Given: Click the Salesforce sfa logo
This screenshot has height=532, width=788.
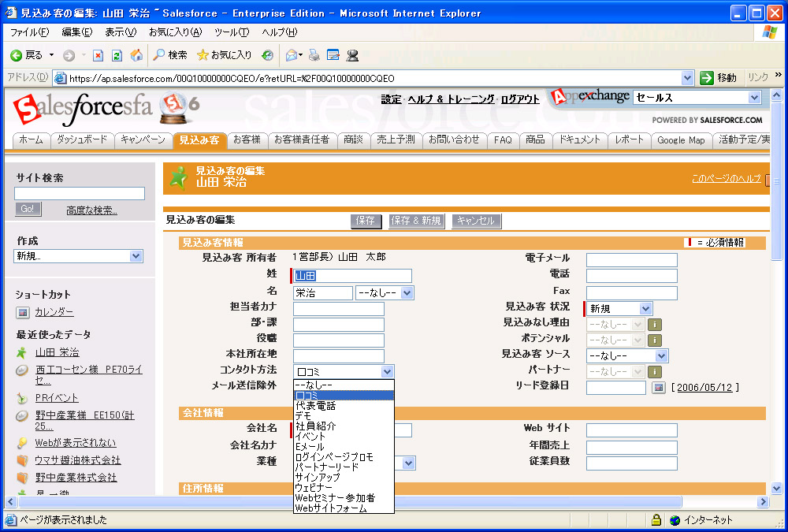Looking at the screenshot, I should (83, 109).
